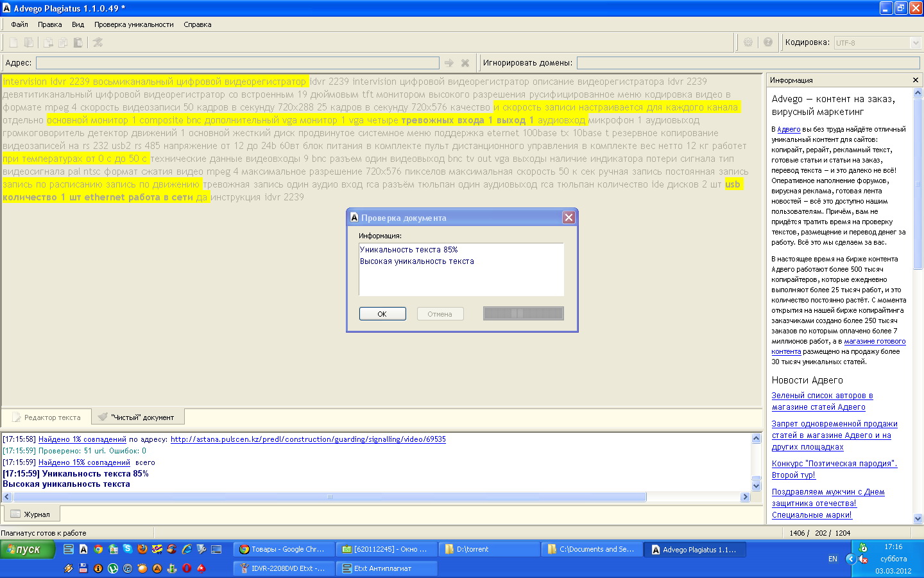Open the Найдено 15% совпадений log link

[x=84, y=462]
